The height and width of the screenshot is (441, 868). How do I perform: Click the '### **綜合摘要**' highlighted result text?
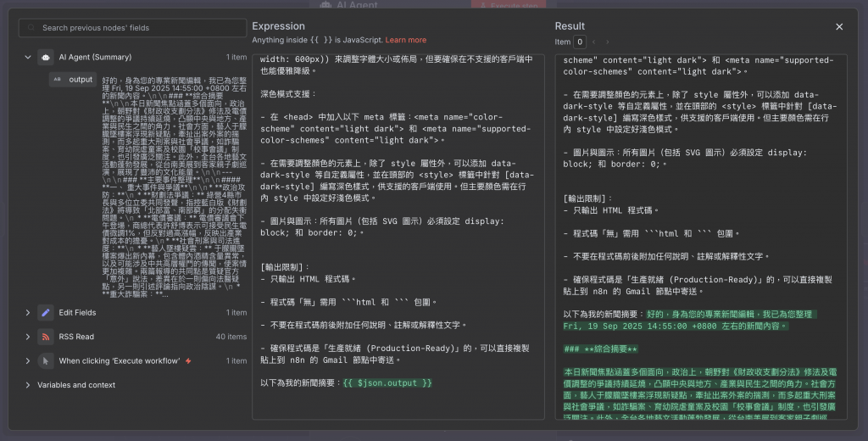(x=601, y=349)
